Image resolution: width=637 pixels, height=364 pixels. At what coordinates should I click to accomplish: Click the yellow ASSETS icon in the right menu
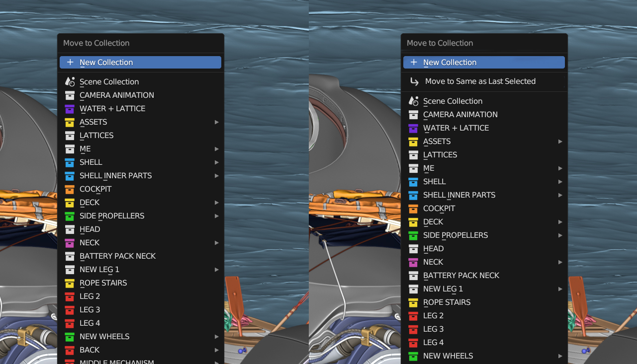413,142
